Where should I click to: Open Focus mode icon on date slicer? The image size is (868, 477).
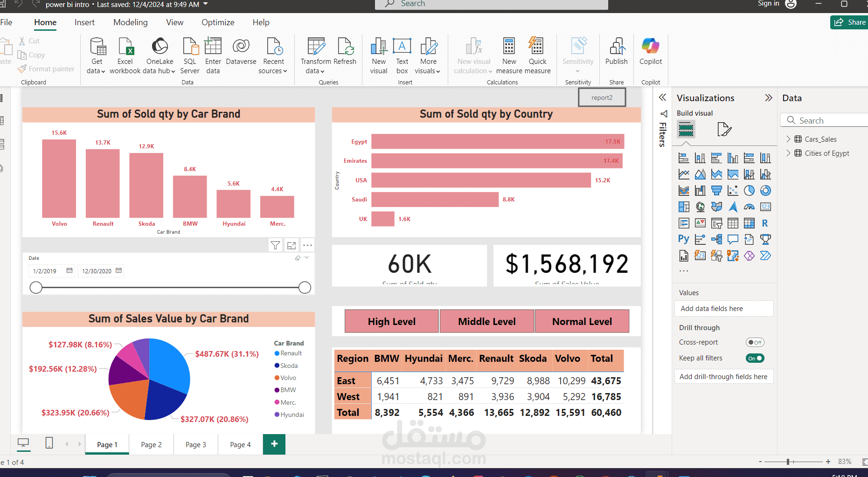[292, 245]
